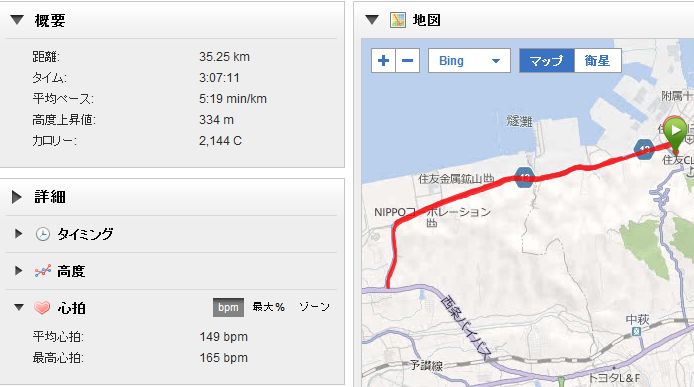Image resolution: width=694 pixels, height=387 pixels.
Task: Select bpm heart rate display
Action: 228,307
